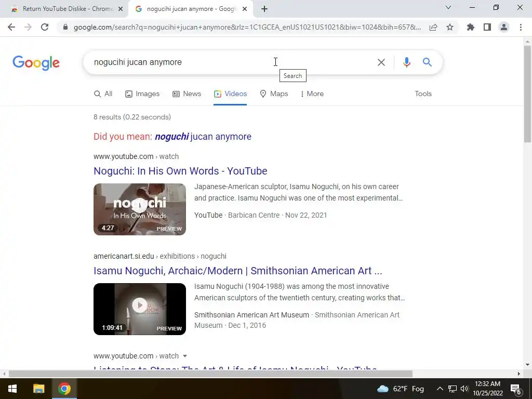Open weather widget 62°F Fog
Screen dimensions: 532x399
(x=401, y=389)
